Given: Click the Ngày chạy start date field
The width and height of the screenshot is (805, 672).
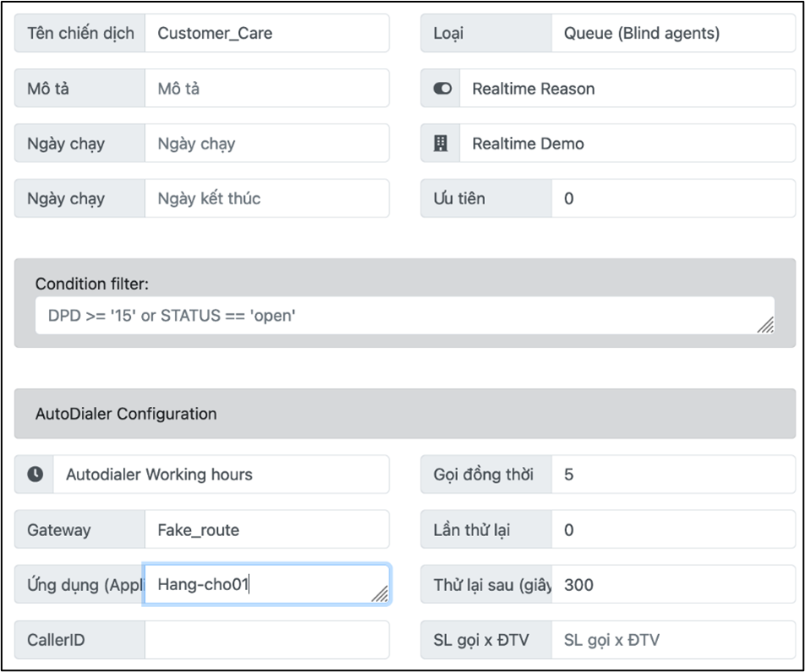Looking at the screenshot, I should coord(266,144).
